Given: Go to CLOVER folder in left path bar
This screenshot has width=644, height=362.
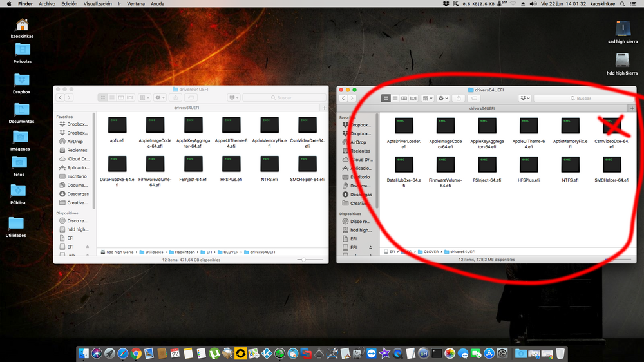Looking at the screenshot, I should [230, 252].
